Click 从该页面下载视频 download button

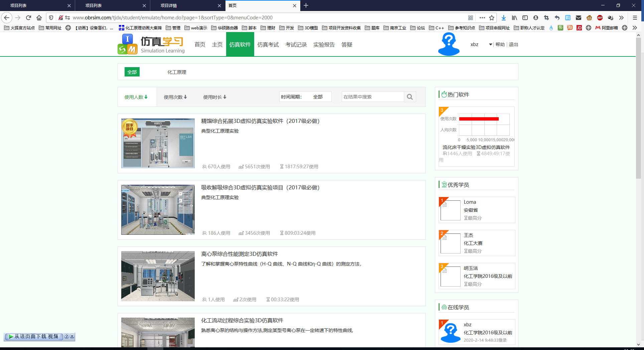pyautogui.click(x=34, y=336)
